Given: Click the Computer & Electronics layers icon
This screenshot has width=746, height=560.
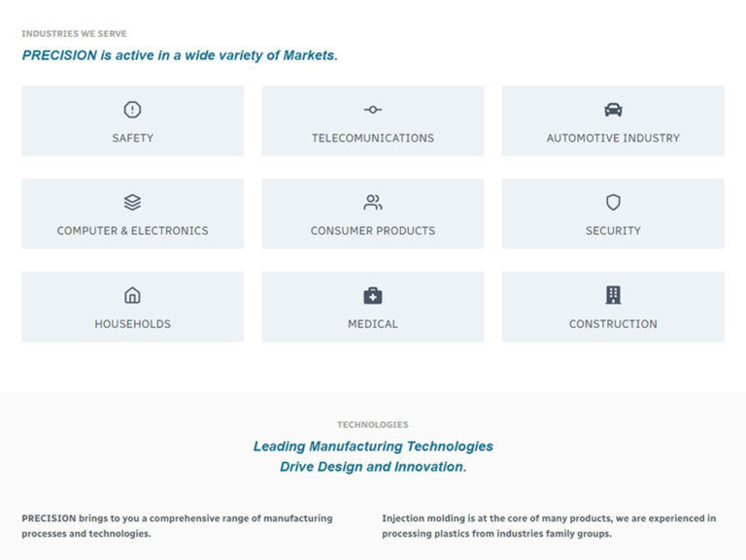Looking at the screenshot, I should pyautogui.click(x=132, y=203).
